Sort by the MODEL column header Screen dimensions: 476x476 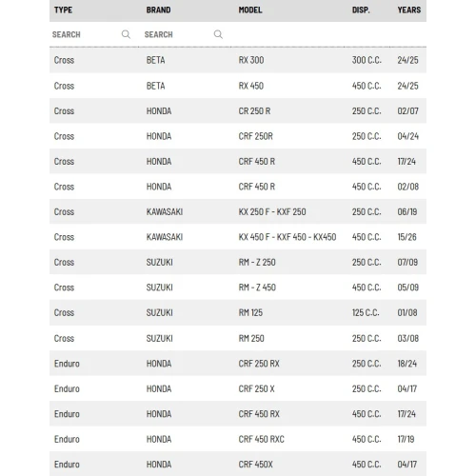[250, 10]
